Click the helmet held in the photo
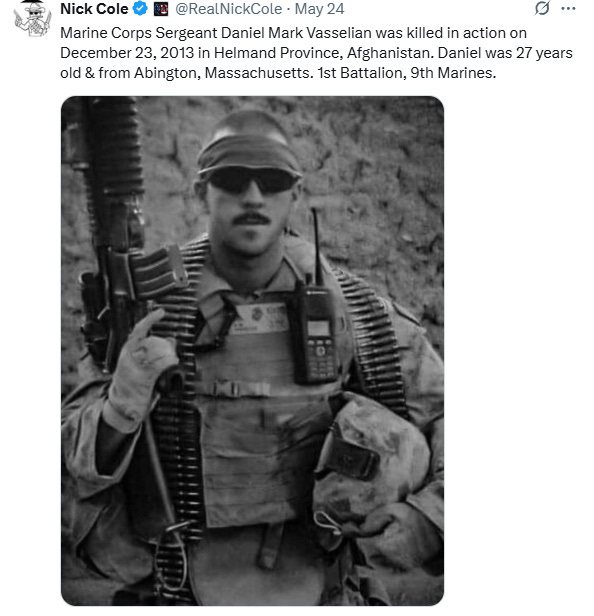 (x=371, y=464)
